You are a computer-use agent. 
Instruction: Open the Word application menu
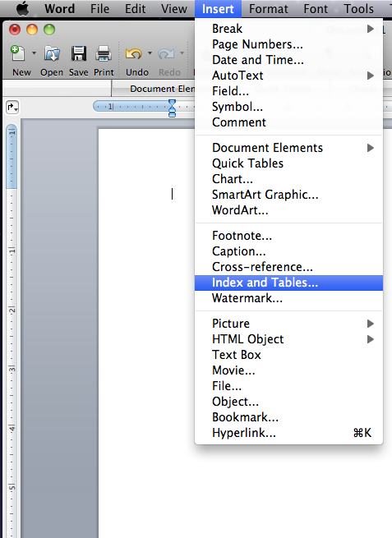click(60, 8)
